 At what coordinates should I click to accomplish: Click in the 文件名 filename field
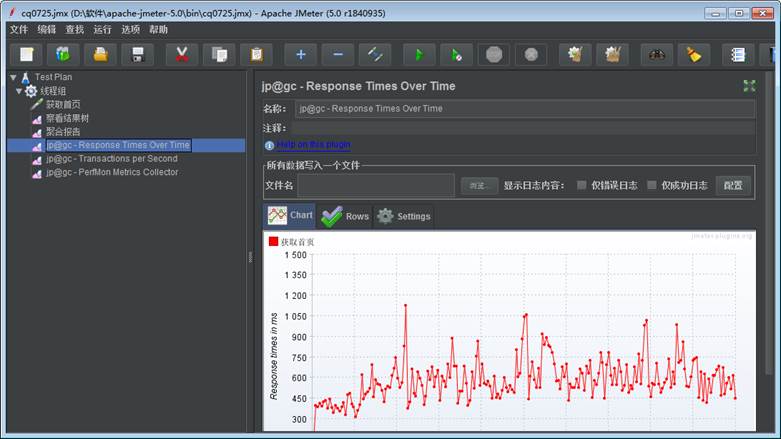click(376, 185)
